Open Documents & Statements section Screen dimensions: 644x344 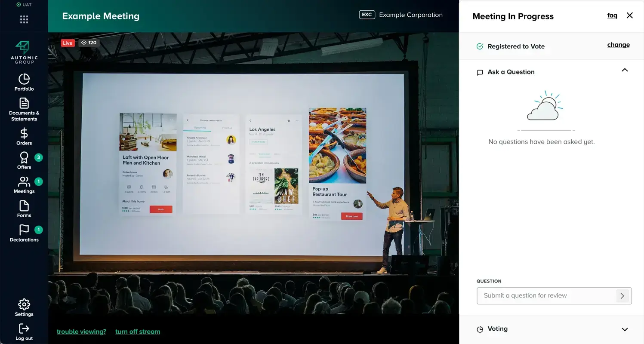click(24, 104)
